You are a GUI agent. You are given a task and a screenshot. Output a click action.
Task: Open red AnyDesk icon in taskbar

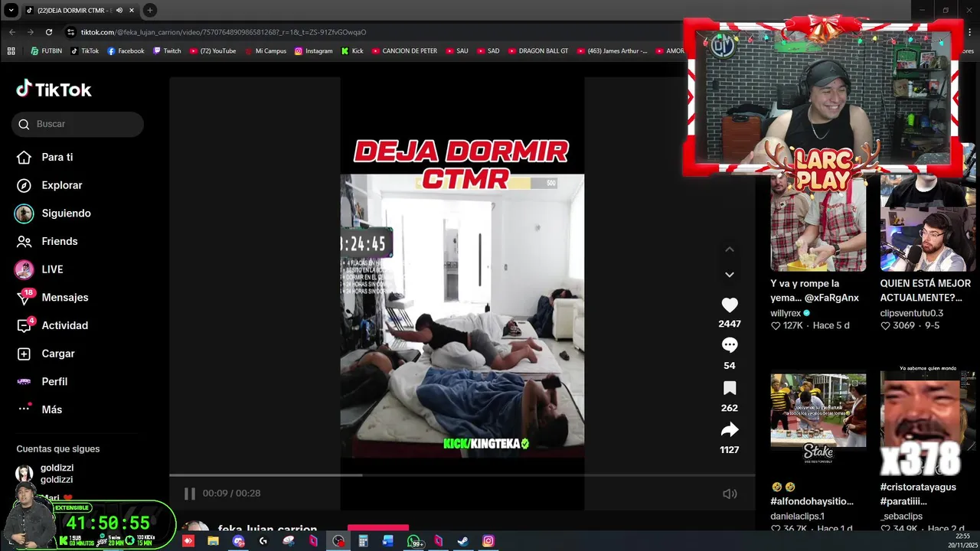[188, 541]
